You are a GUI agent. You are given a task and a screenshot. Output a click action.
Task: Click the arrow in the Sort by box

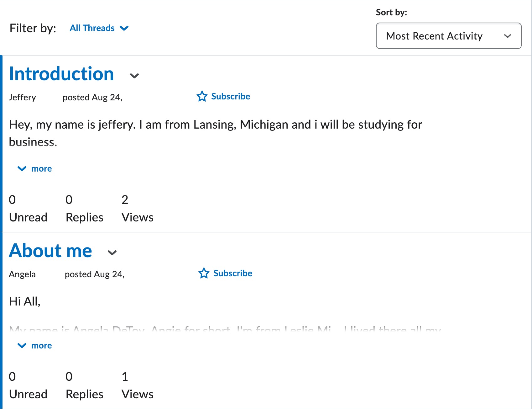pyautogui.click(x=508, y=36)
